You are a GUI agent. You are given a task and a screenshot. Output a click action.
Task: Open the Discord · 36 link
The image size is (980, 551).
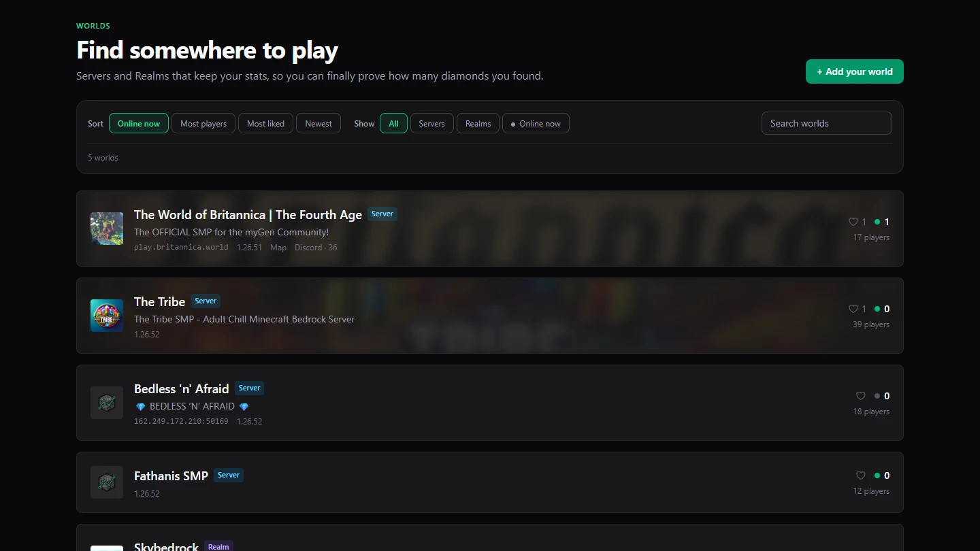click(x=316, y=248)
